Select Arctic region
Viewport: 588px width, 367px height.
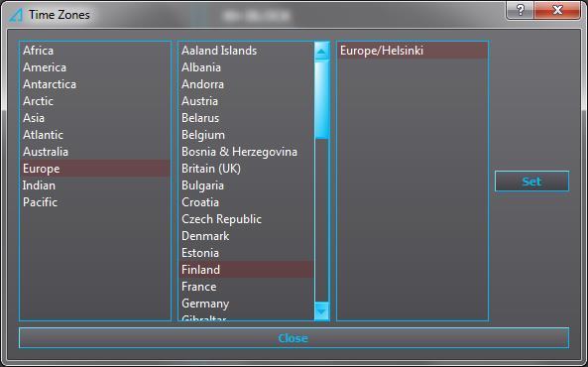tap(95, 101)
